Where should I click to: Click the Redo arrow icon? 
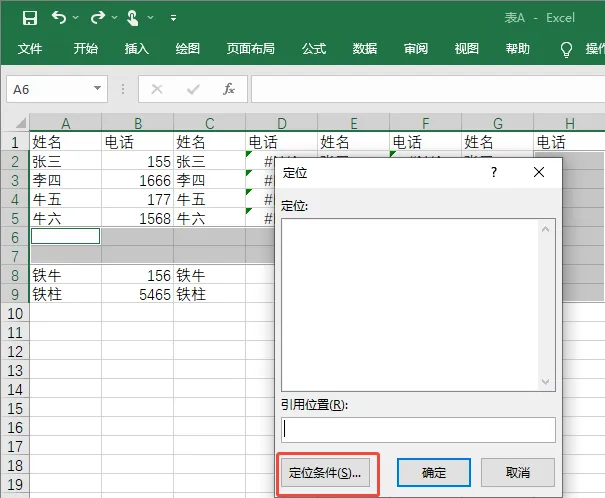tap(98, 17)
